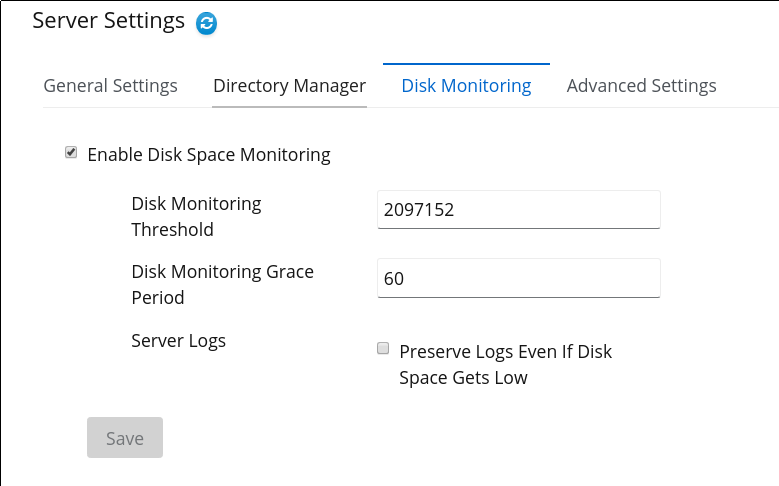Click the blue indicator bar above Disk Monitoring

point(466,64)
